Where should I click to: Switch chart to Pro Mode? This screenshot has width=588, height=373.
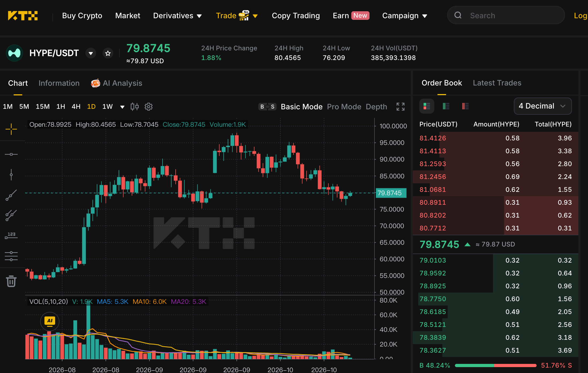click(344, 107)
